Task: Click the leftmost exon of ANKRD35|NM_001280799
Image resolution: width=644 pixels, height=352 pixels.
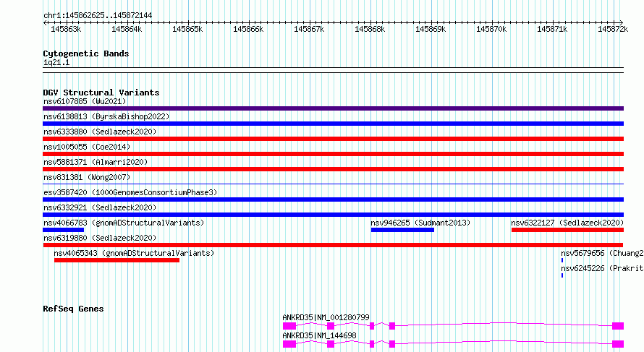Action: 289,326
